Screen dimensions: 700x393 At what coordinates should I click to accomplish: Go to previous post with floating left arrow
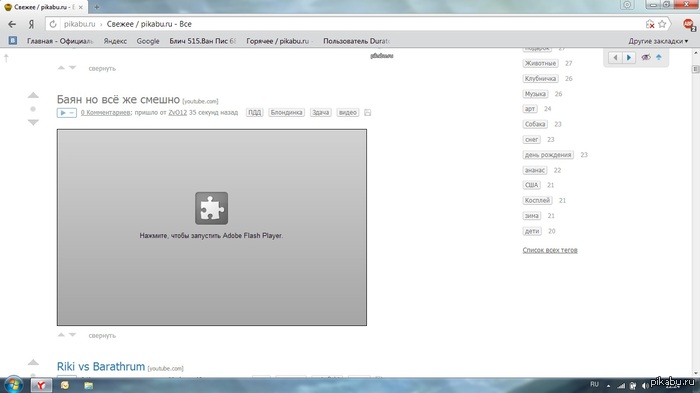pos(616,58)
